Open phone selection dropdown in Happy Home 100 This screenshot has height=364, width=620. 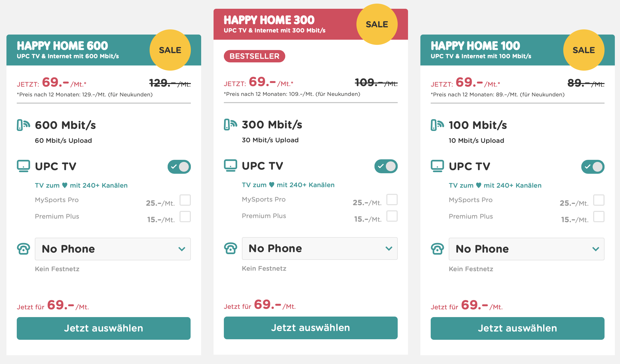(526, 249)
